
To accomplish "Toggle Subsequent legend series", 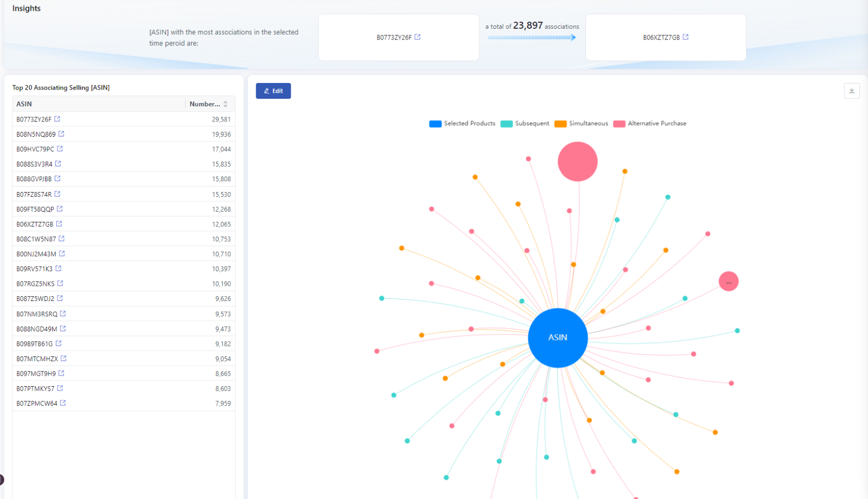I will [525, 124].
